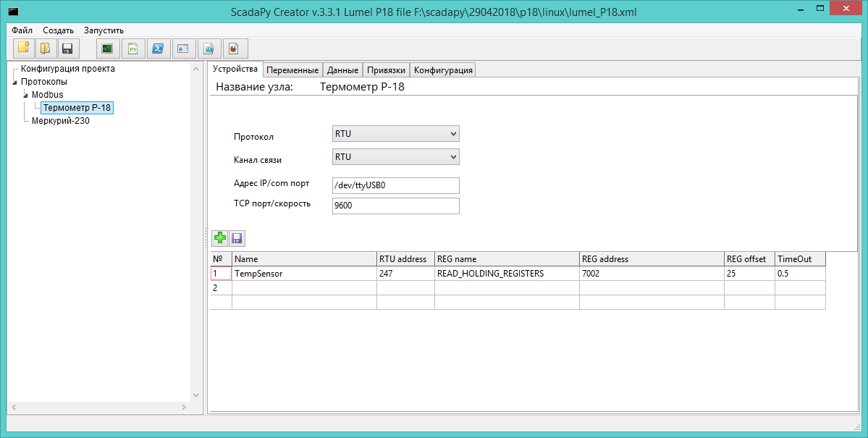Click the TimeOut cell 0.5

coord(801,274)
